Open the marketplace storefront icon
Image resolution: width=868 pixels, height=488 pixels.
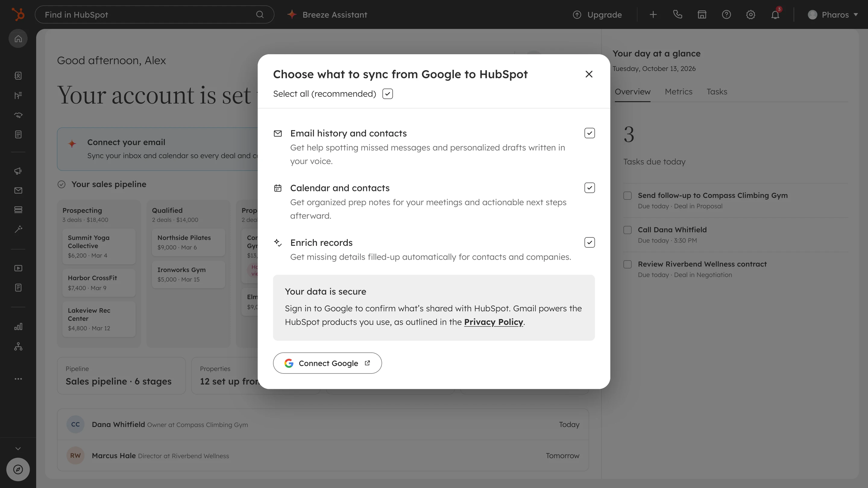[x=702, y=14]
